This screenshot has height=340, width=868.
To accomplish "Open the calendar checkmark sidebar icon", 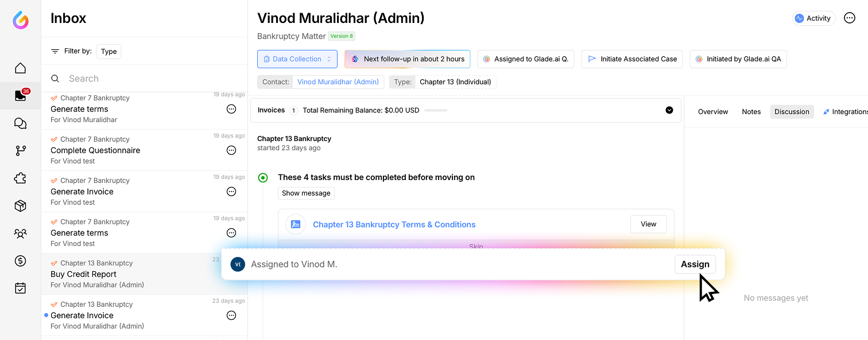I will [x=21, y=288].
